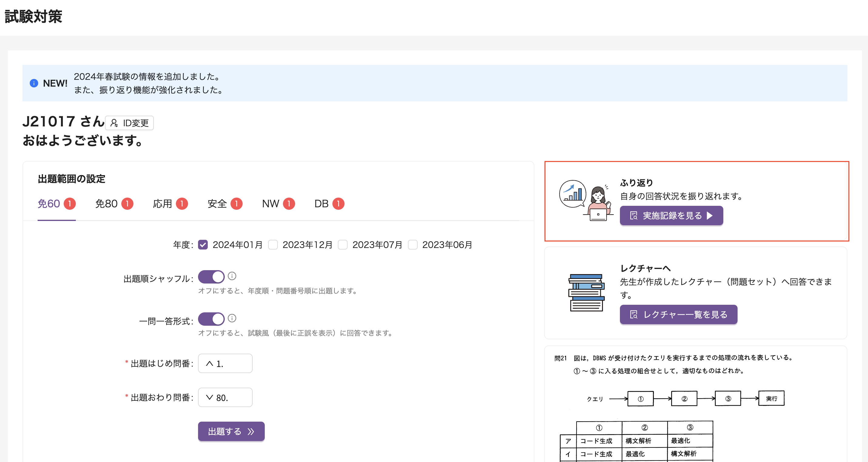Click the list icon inside レクチャー一覧を見る button

[633, 314]
